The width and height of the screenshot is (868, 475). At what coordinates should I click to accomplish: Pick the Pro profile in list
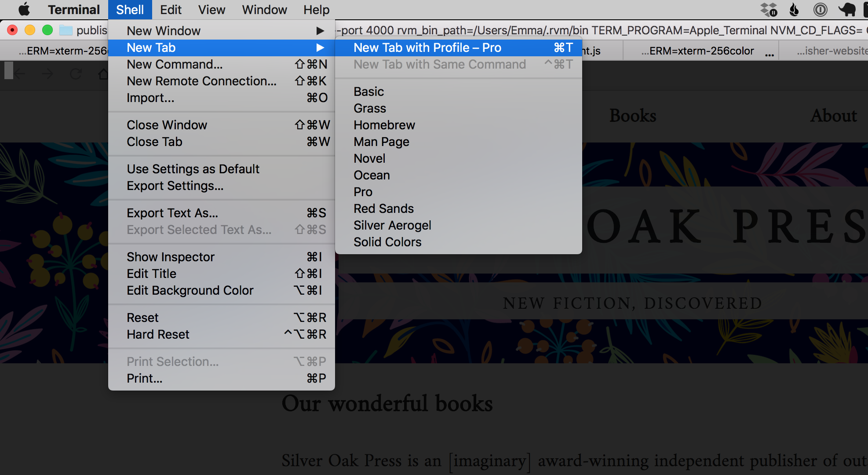[x=459, y=192]
